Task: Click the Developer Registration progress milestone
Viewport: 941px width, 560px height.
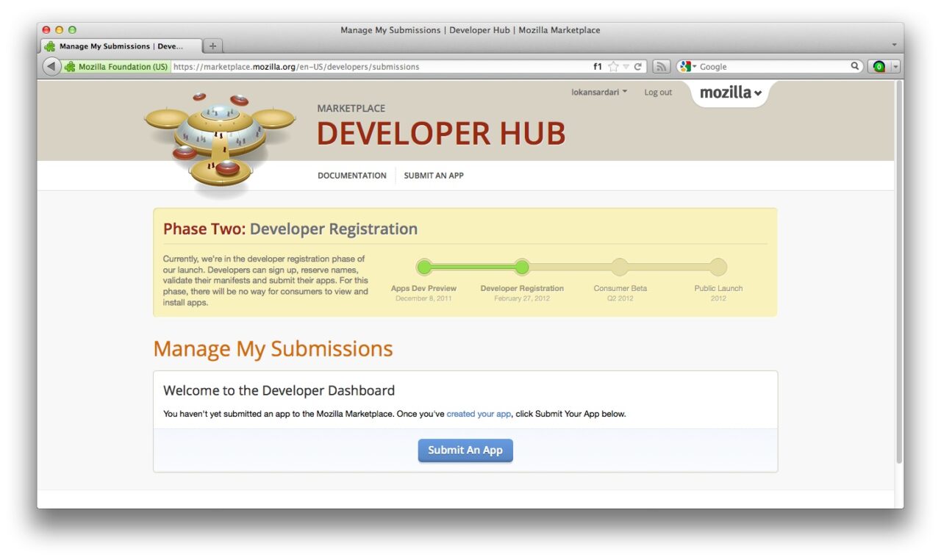Action: coord(522,267)
